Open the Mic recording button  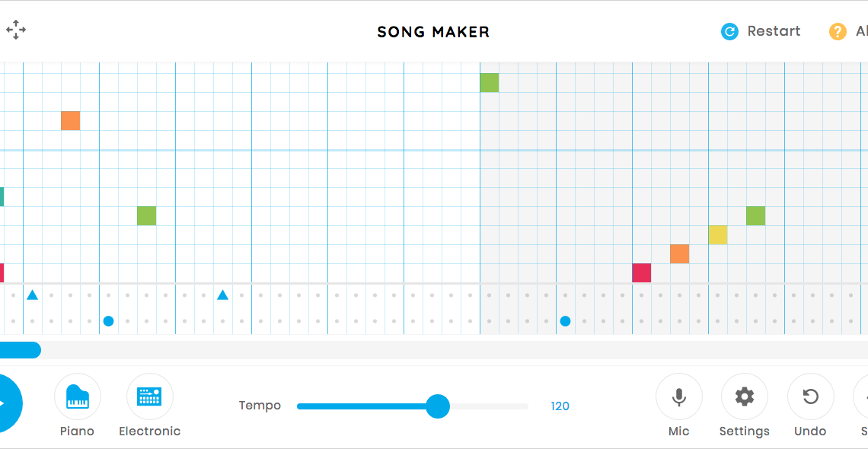point(678,397)
